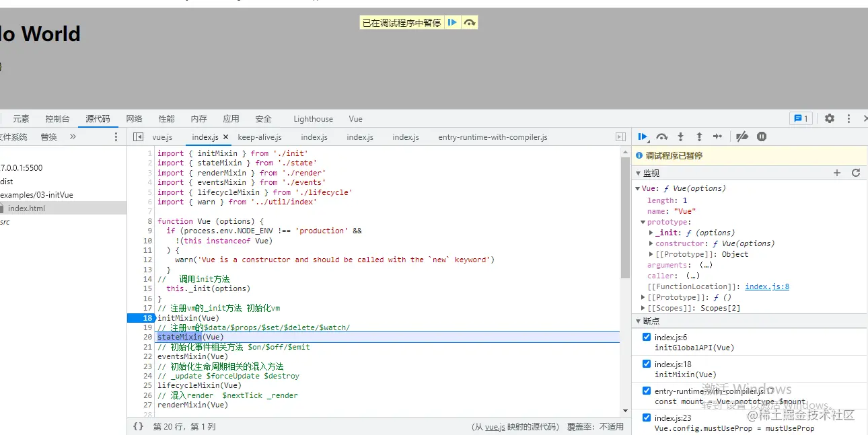Open the navigator pane kebab menu
This screenshot has height=435, width=868.
tap(116, 136)
